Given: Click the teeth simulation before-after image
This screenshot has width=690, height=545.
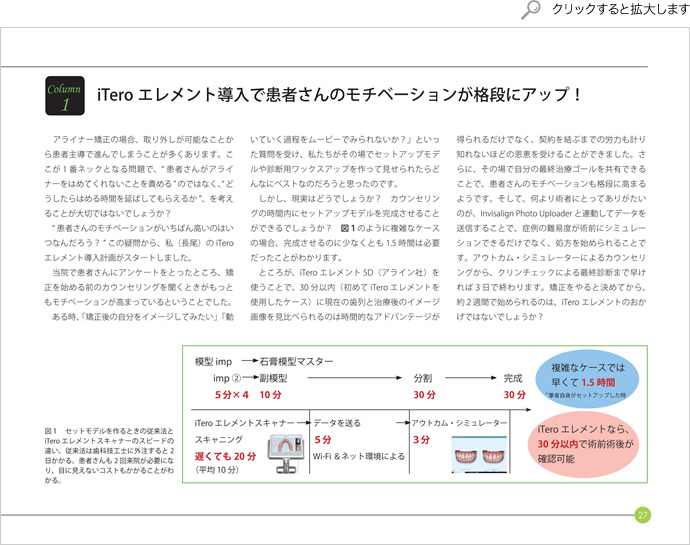Looking at the screenshot, I should (x=479, y=455).
